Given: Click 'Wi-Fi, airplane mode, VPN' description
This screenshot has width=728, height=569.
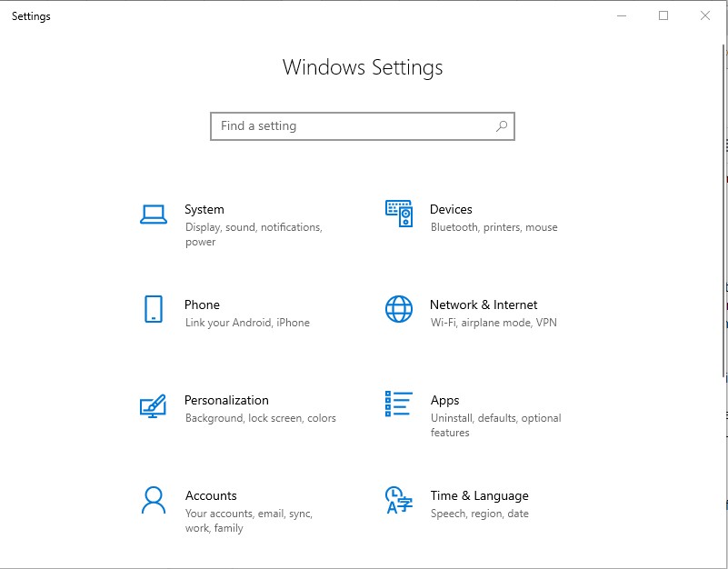Looking at the screenshot, I should [x=494, y=323].
